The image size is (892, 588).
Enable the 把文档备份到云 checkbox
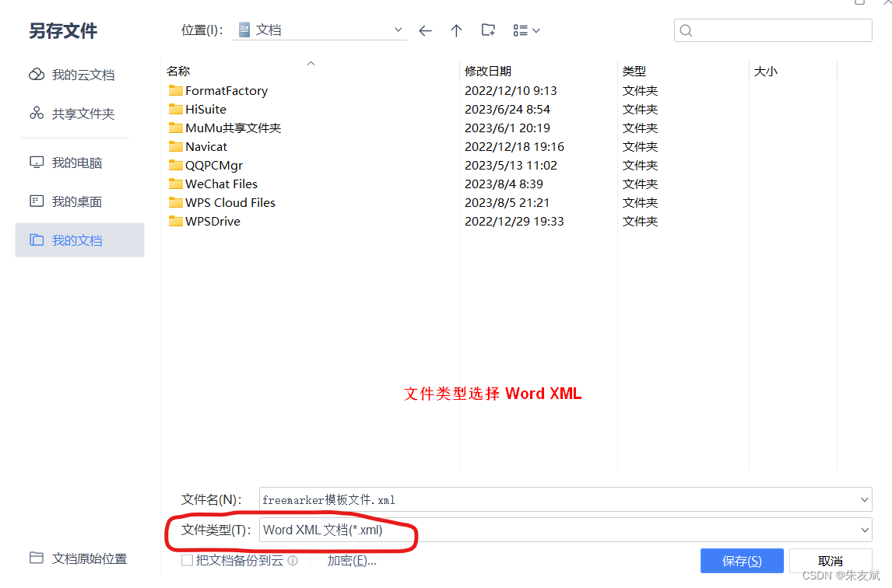[187, 560]
